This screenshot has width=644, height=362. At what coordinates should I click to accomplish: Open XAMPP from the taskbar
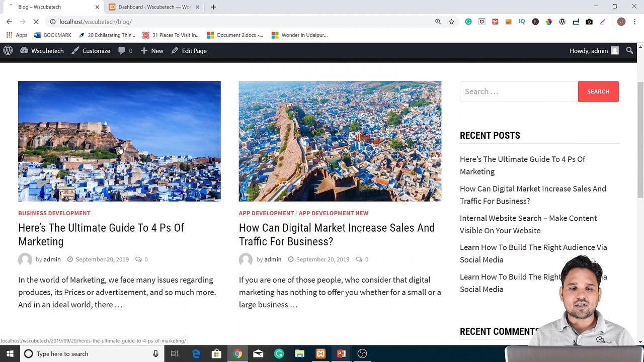(x=320, y=354)
